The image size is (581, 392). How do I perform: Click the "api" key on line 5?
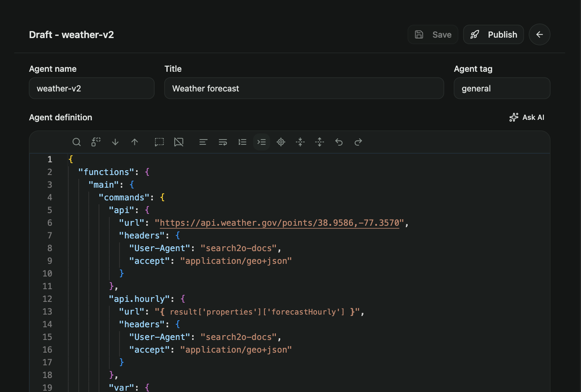(121, 210)
